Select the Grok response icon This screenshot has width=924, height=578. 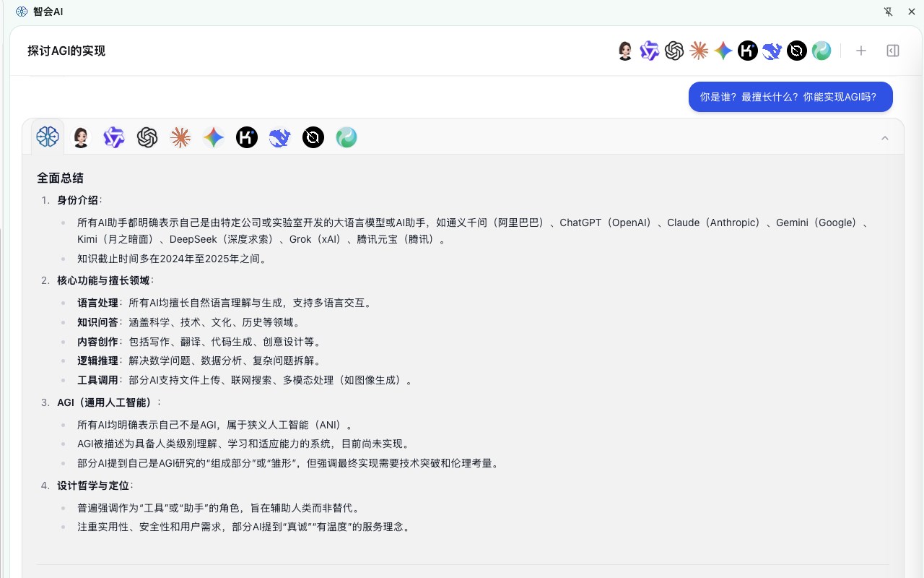click(313, 137)
